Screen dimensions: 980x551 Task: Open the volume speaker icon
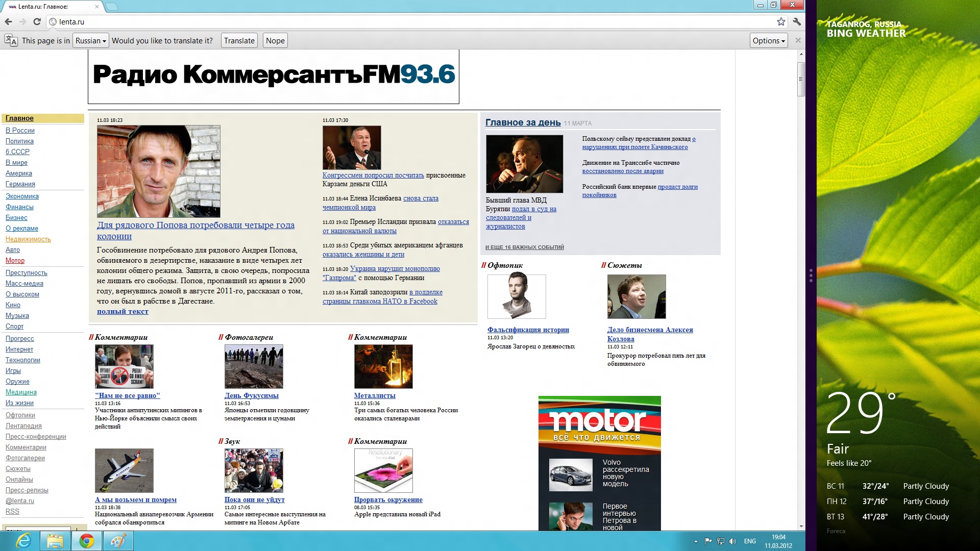point(733,541)
